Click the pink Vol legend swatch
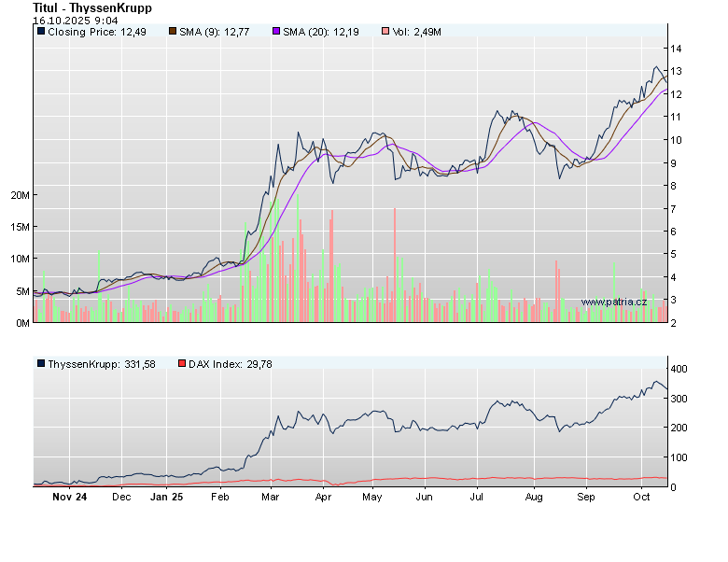 tap(385, 32)
